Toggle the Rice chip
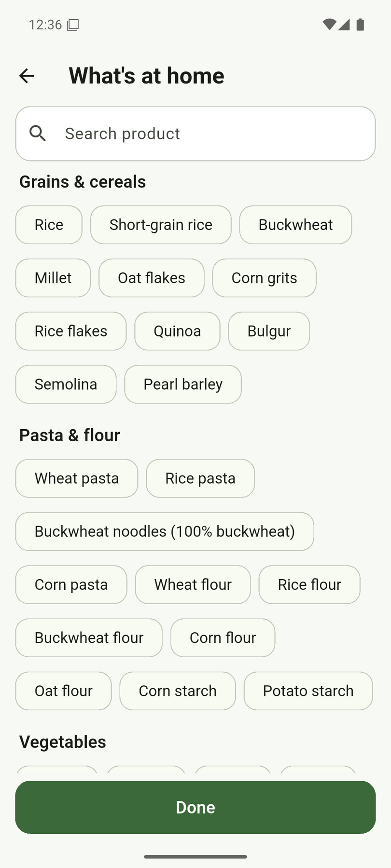 pos(49,225)
